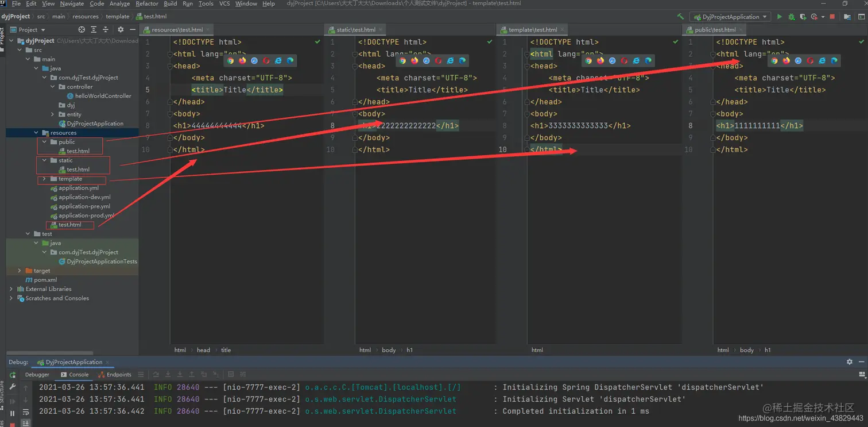Screen dimensions: 868x427
Task: Open the DyjProjectApplication run configuration dropdown
Action: [730, 17]
